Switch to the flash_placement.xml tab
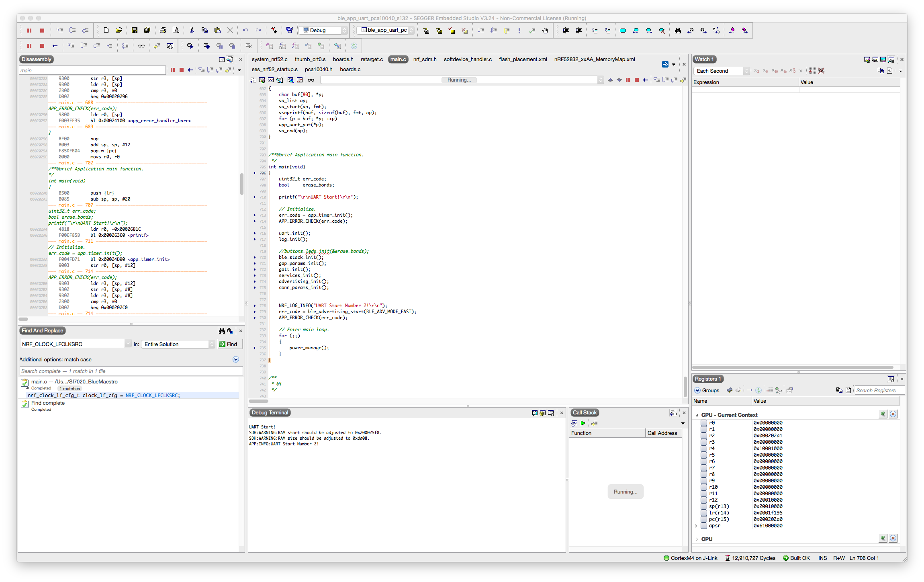 click(523, 59)
